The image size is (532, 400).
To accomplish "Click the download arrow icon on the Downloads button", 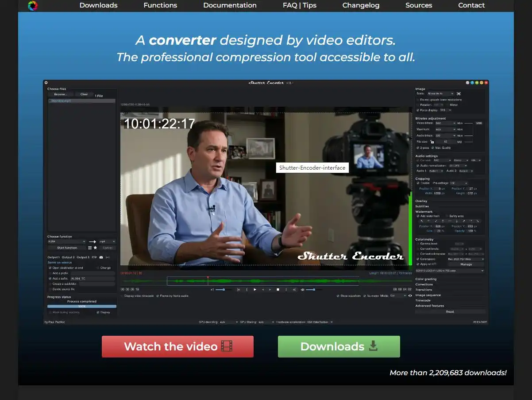I will 374,346.
